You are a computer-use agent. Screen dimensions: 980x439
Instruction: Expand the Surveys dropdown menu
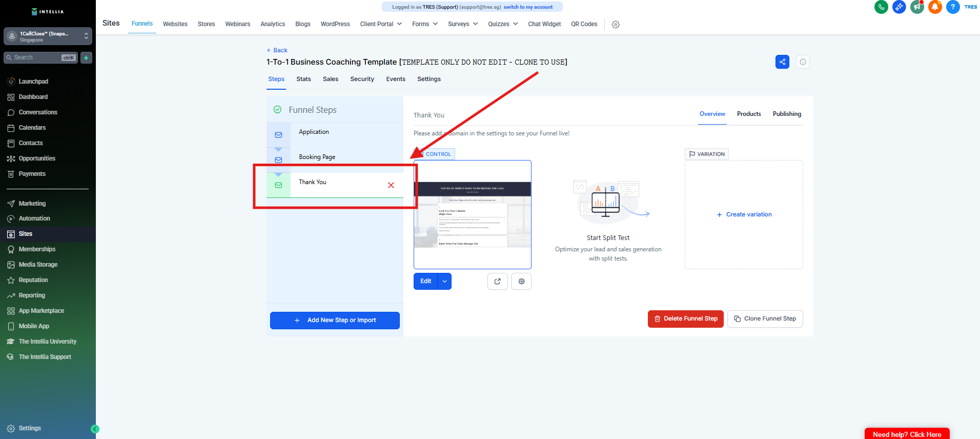463,24
